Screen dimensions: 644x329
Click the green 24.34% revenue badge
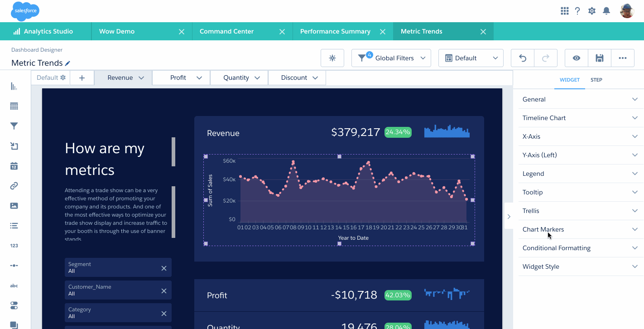[398, 132]
